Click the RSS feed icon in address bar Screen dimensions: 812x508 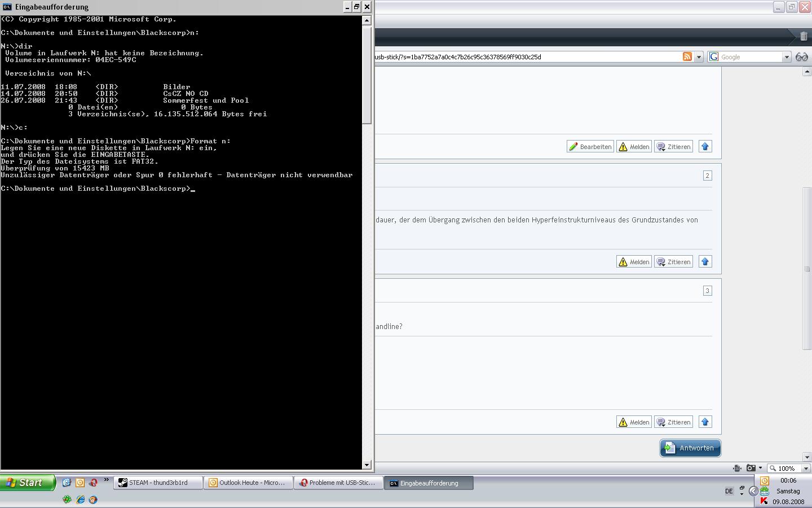[687, 57]
